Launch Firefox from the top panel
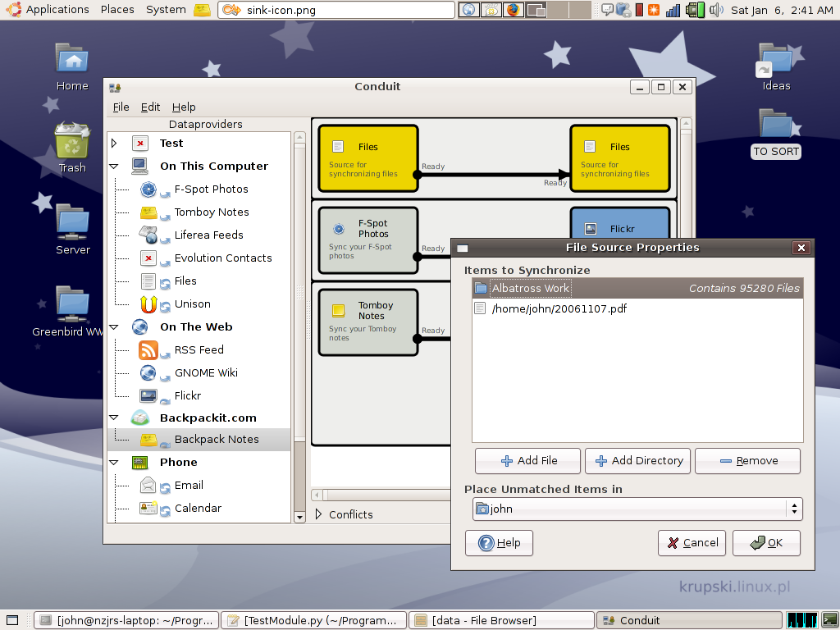 513,10
